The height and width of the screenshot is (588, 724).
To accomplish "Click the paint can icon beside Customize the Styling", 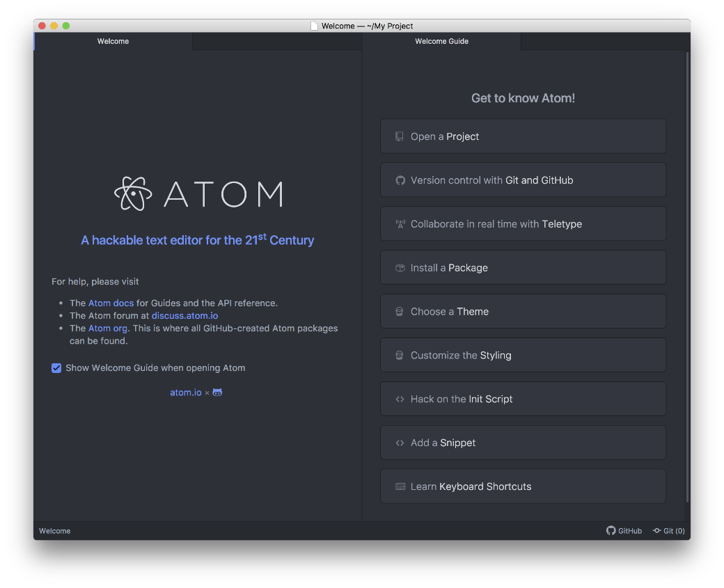I will [400, 356].
